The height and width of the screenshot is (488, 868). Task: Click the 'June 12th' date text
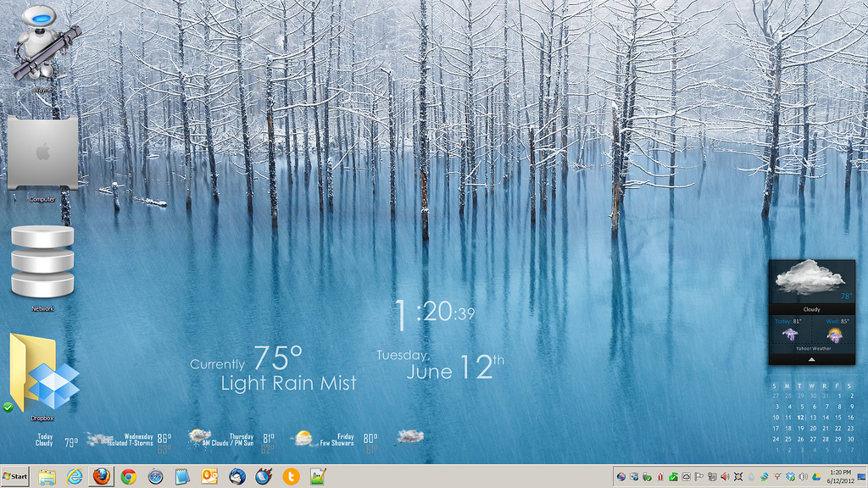[x=455, y=368]
